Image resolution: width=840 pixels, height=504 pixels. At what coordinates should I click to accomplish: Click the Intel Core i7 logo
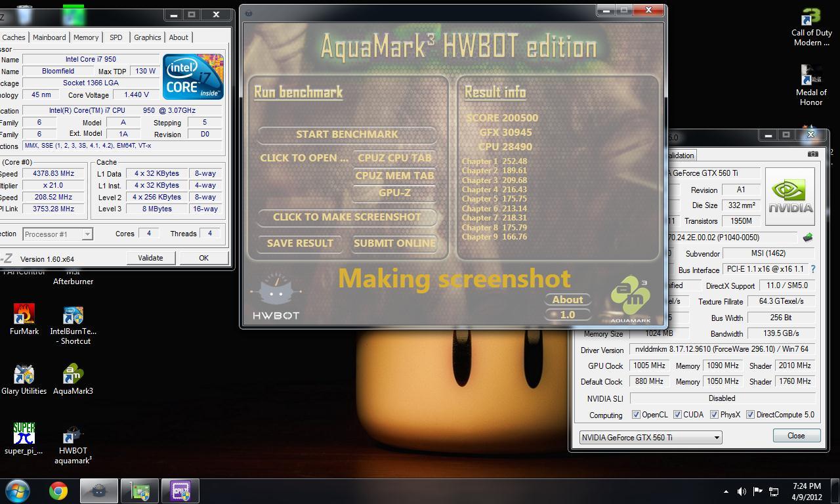194,77
